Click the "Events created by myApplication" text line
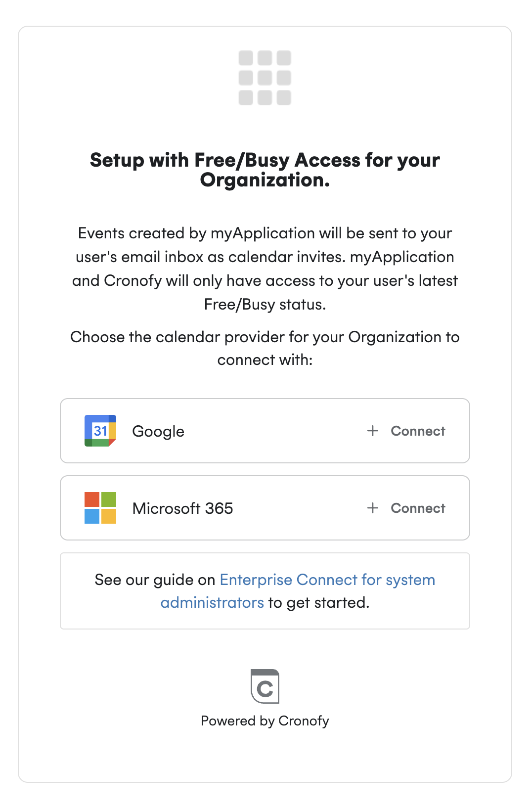 [265, 233]
